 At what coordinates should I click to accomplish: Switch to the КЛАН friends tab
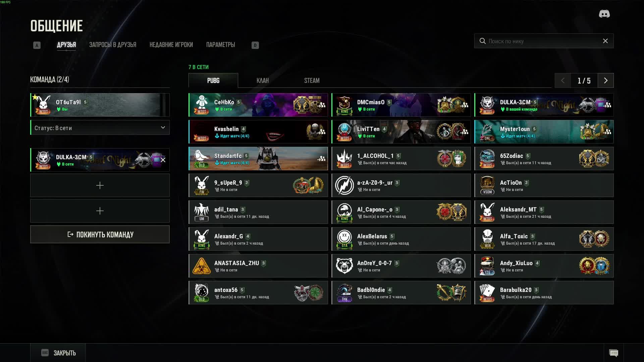click(x=263, y=80)
